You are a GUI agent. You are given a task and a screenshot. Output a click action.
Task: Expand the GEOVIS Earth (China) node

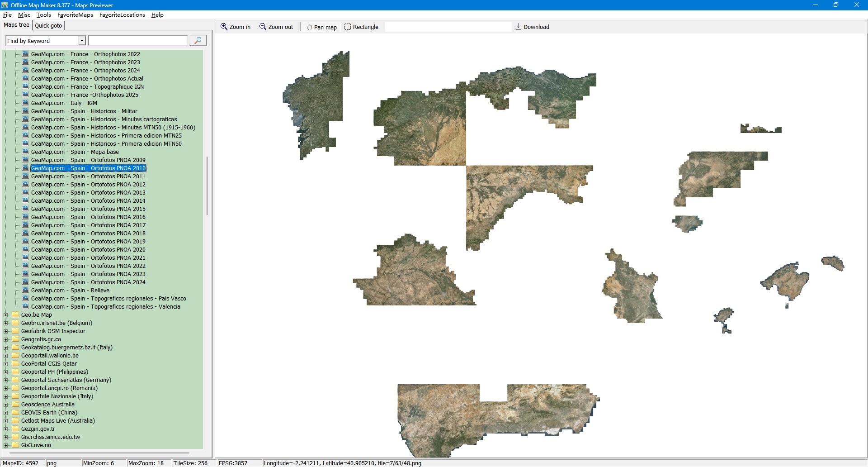pos(6,413)
